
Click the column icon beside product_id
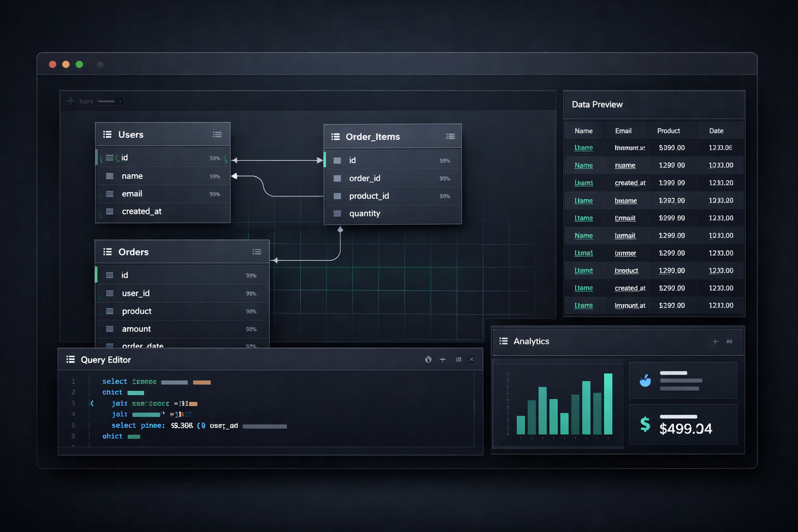[x=337, y=196]
